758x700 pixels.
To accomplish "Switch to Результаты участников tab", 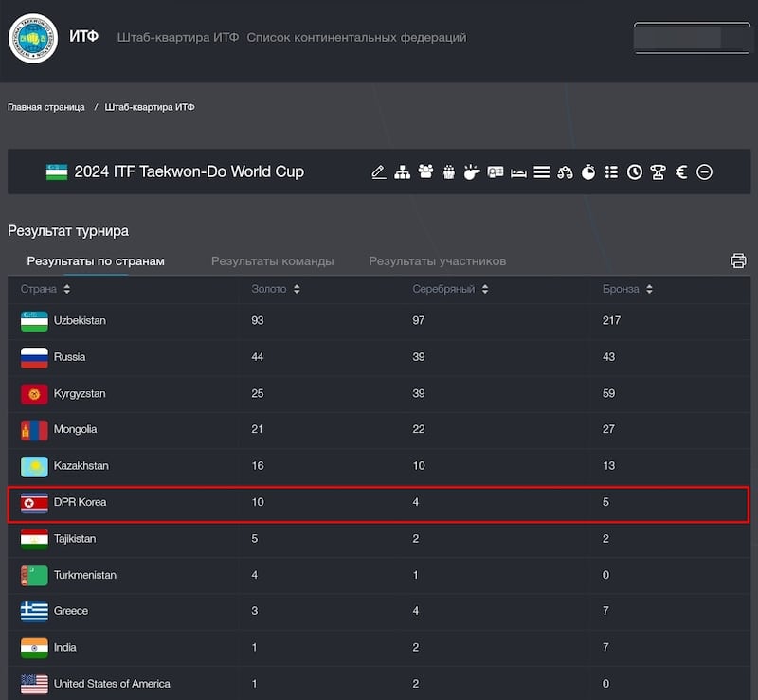I will pos(438,261).
